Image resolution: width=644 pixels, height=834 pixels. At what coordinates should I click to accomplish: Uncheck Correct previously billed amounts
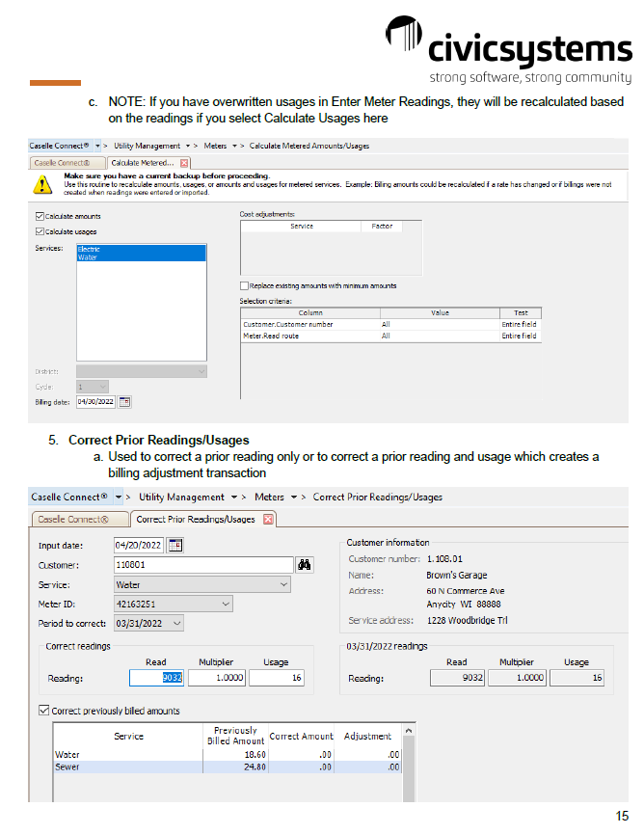[44, 710]
